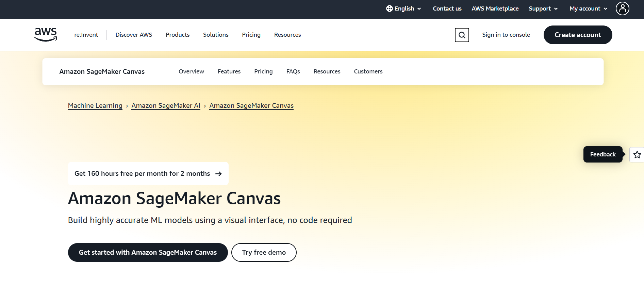Open the Products menu

tap(178, 35)
